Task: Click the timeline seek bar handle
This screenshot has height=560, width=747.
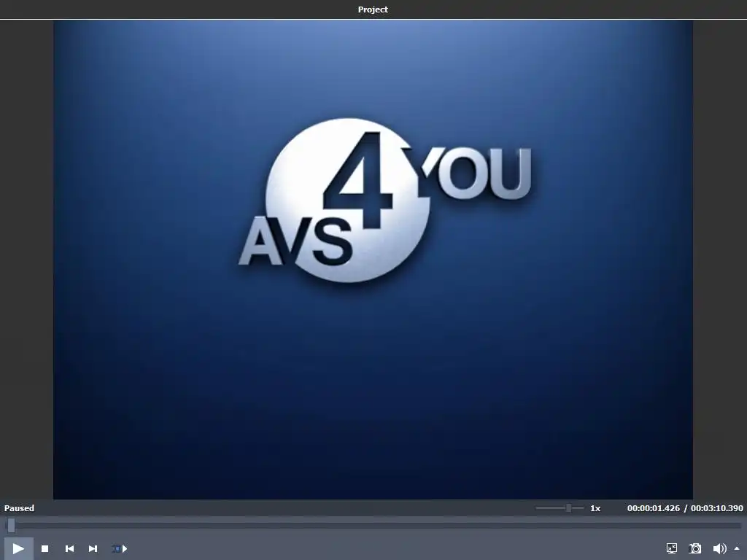Action: 11,525
